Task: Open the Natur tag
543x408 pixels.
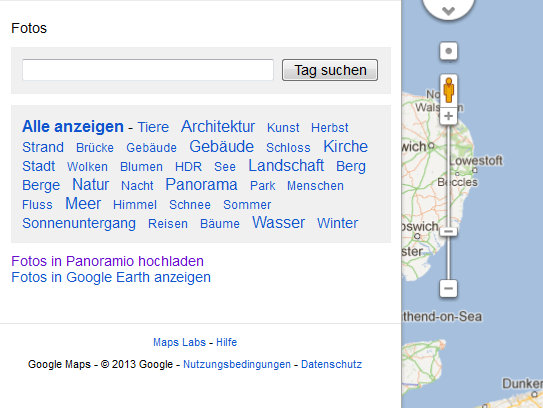Action: pos(90,184)
